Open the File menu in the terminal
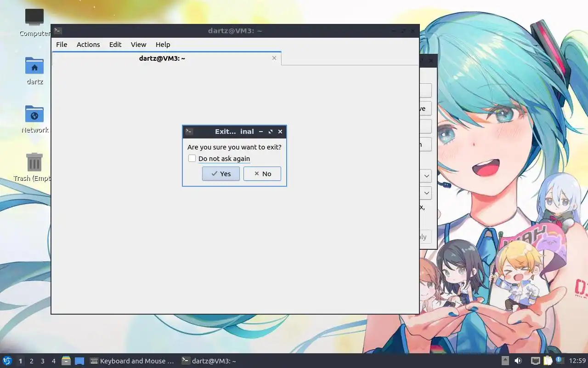This screenshot has width=588, height=368. coord(62,44)
